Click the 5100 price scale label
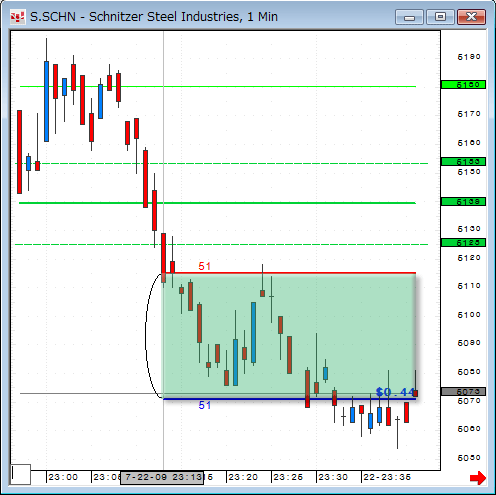The image size is (496, 495). 469,315
